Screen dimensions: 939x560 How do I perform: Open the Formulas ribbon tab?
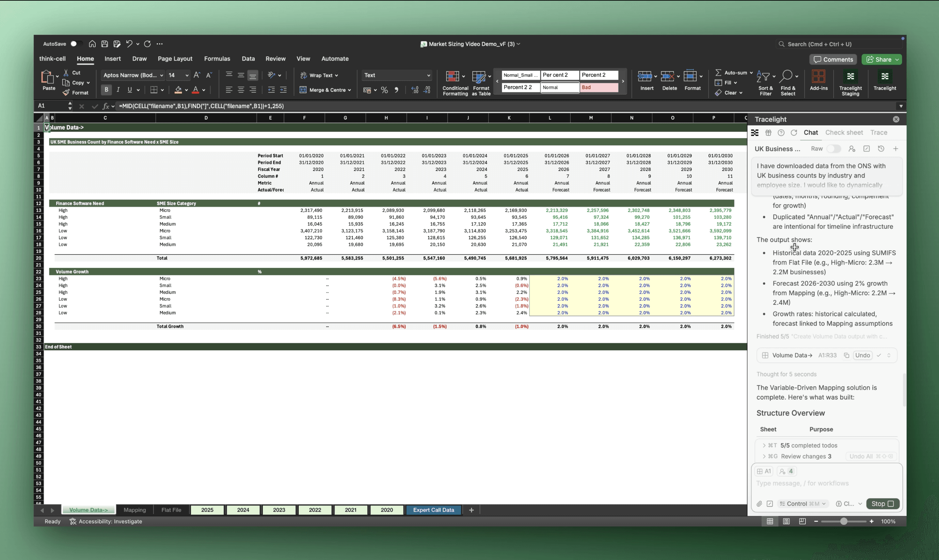[x=217, y=58]
